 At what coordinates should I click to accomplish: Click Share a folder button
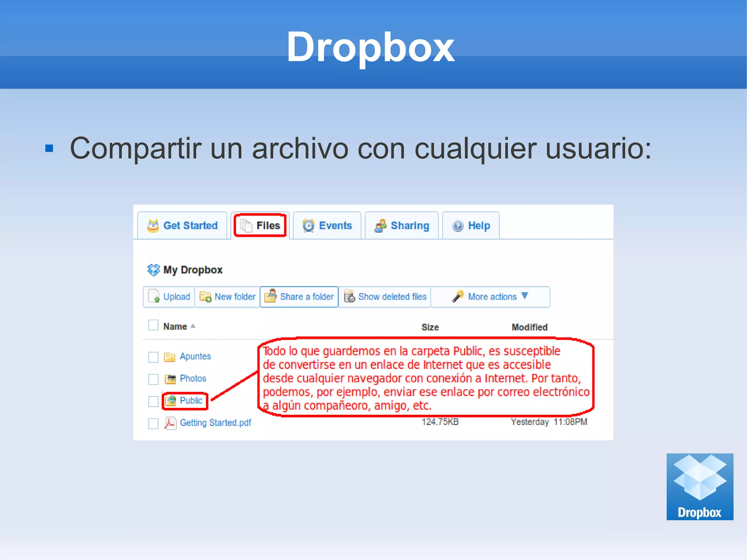[299, 297]
